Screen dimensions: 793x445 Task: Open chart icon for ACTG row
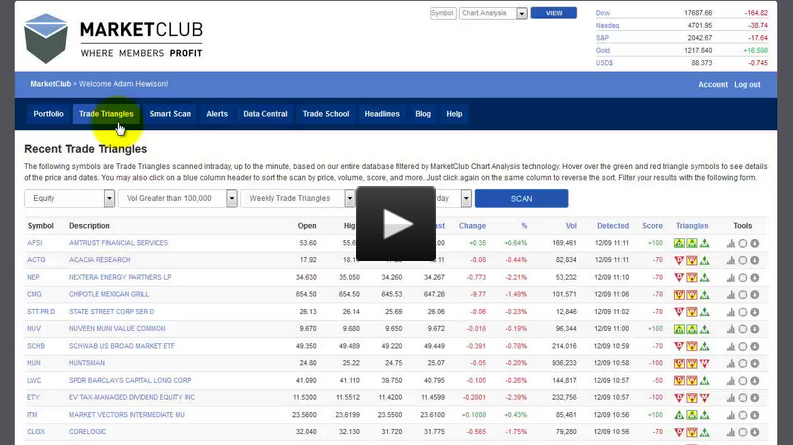(x=731, y=260)
